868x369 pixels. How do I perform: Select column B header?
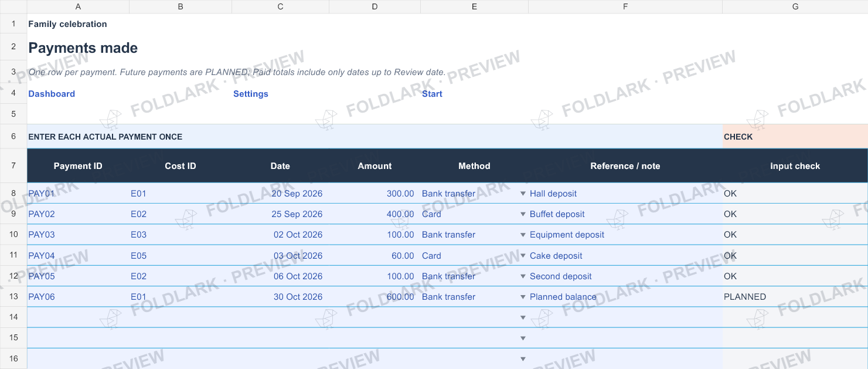(x=181, y=6)
